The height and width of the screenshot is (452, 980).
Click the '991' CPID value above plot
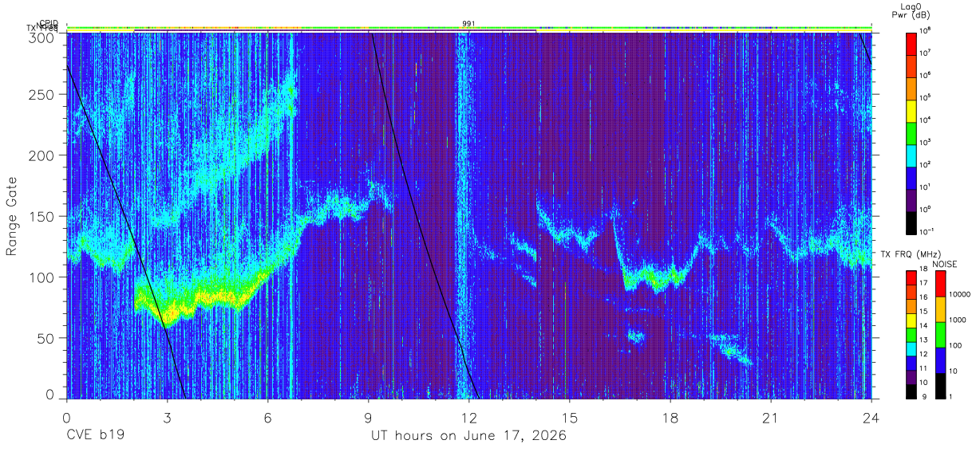[469, 23]
